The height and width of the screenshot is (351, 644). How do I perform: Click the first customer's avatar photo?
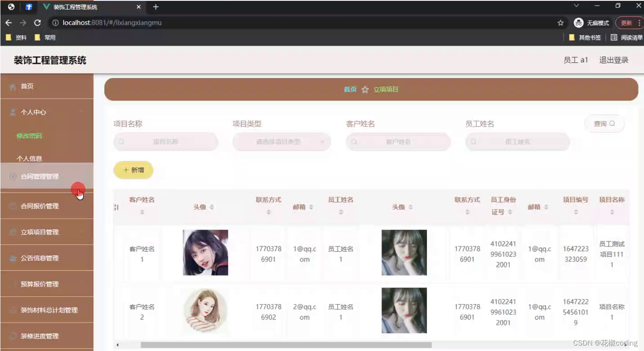coord(205,252)
